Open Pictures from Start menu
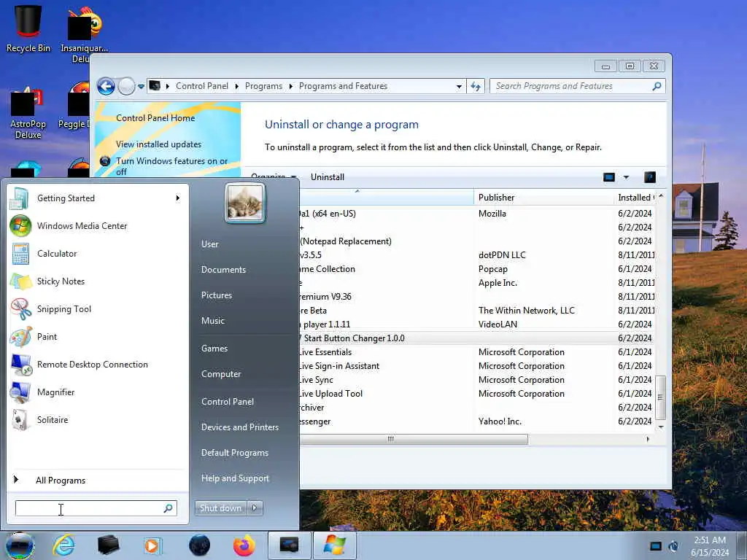Screen dimensions: 747x560 (216, 295)
